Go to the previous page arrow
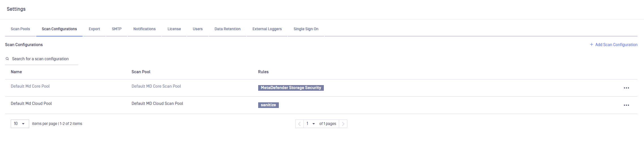 pos(299,124)
